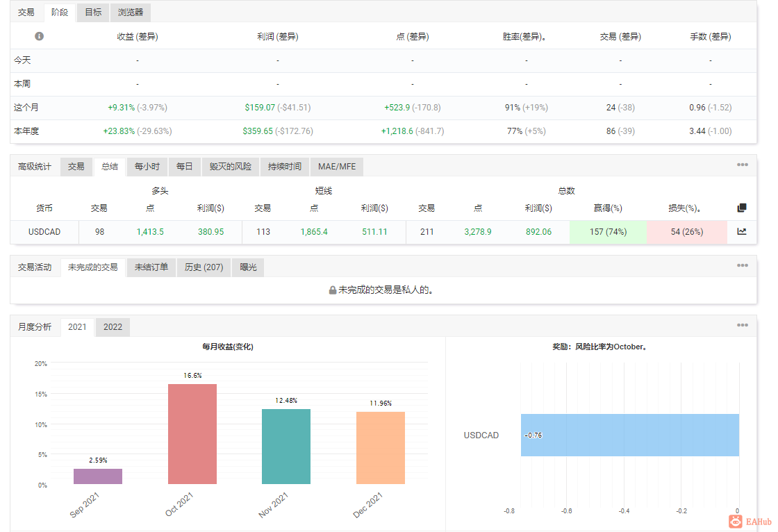Click the 892.06 total profit cell

[538, 232]
